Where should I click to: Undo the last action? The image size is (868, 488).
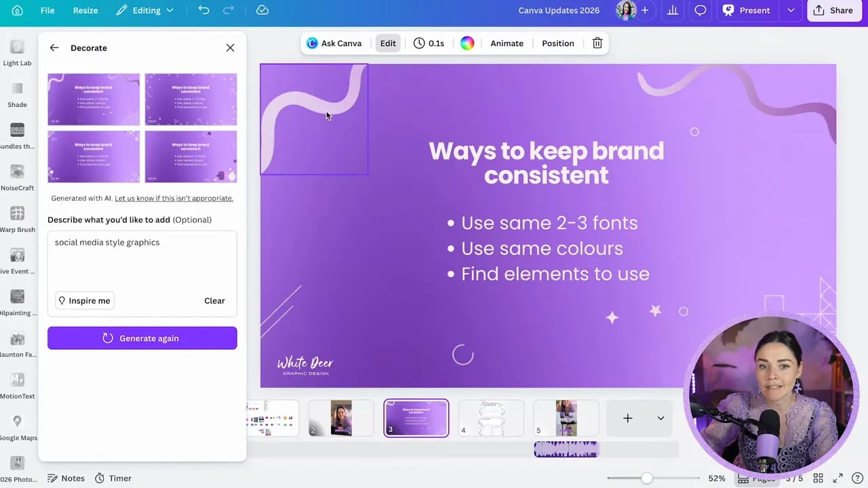(203, 10)
